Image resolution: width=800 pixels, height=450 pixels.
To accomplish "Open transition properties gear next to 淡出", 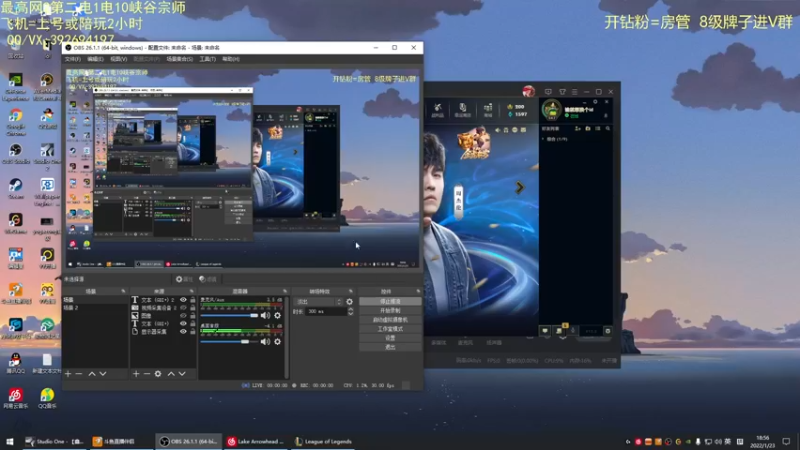I will click(x=349, y=302).
